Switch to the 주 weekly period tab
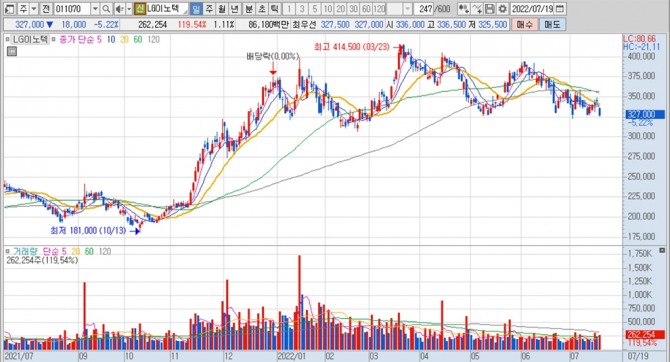This screenshot has height=362, width=670. pyautogui.click(x=209, y=9)
